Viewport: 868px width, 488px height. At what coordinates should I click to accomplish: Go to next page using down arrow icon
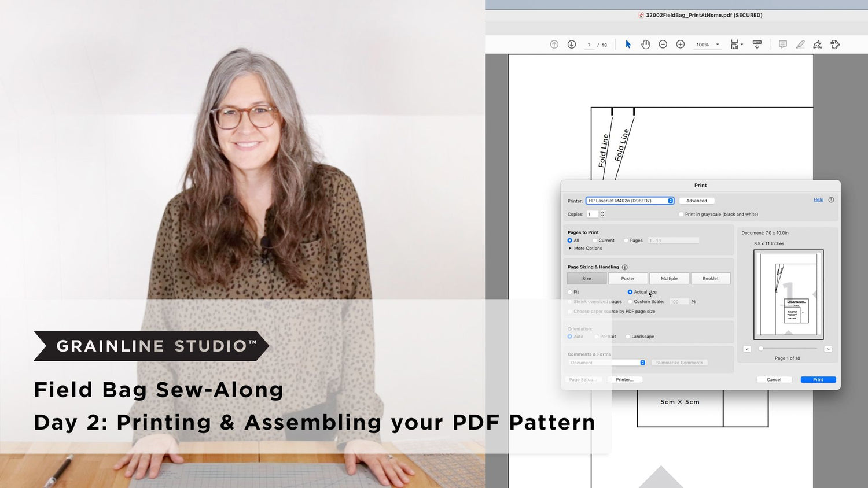[572, 45]
